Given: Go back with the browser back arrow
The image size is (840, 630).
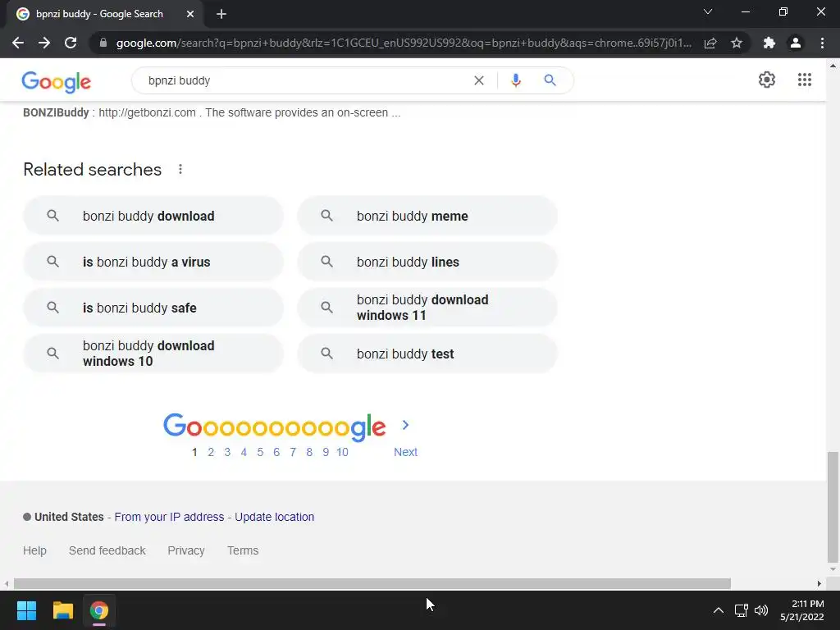Looking at the screenshot, I should [x=18, y=43].
